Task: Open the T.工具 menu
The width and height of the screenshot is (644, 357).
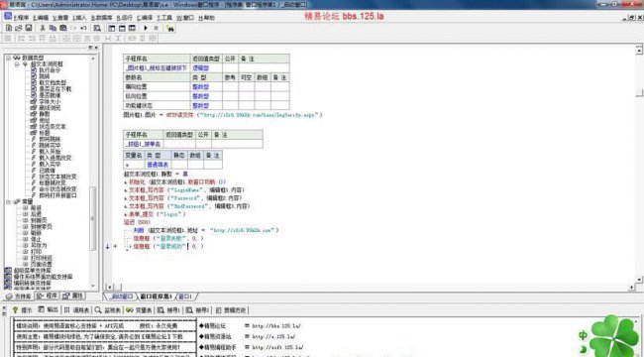Action: point(164,18)
